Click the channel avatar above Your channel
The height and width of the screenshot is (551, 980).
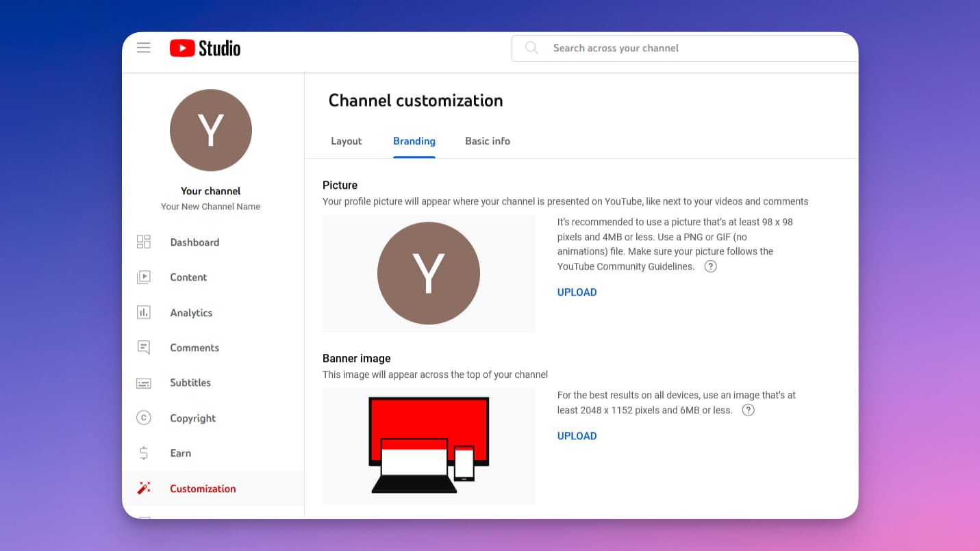point(210,130)
